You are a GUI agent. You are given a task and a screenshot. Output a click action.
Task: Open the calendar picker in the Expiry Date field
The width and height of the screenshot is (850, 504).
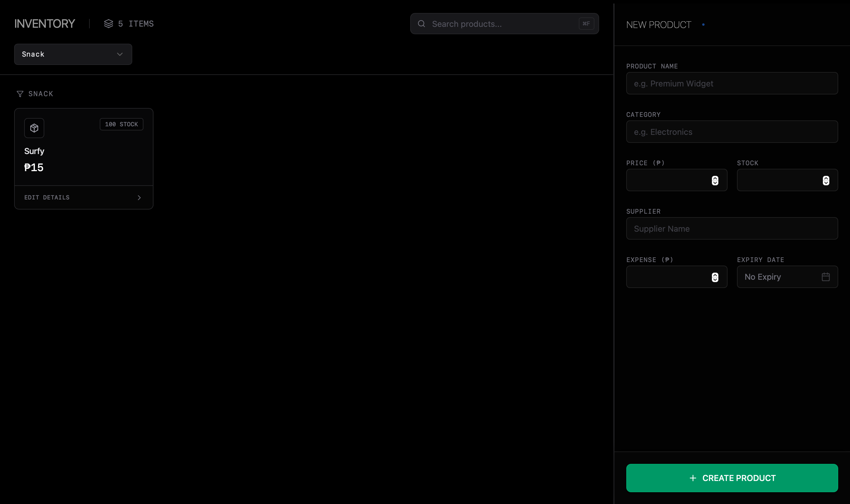(x=826, y=276)
